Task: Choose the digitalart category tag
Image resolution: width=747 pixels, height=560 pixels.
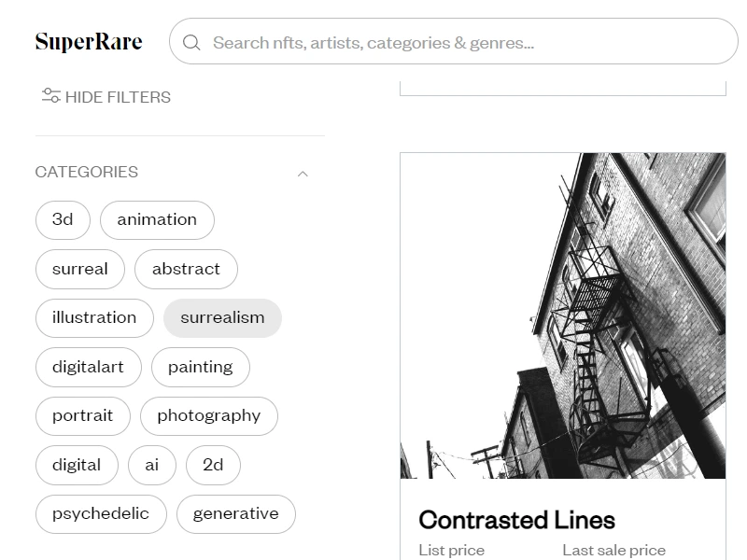Action: click(x=89, y=367)
